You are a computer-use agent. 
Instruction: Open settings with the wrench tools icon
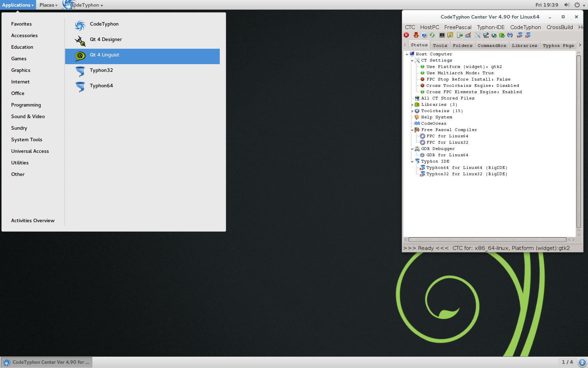pyautogui.click(x=478, y=35)
